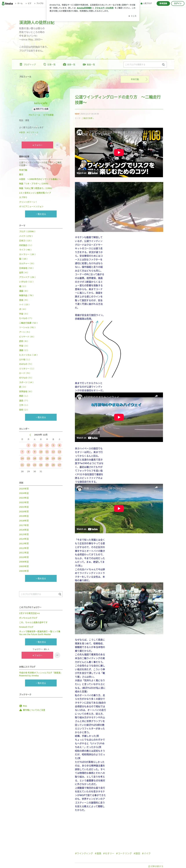Open the winding road corner photo
The width and height of the screenshot is (186, 868).
click(119, 207)
